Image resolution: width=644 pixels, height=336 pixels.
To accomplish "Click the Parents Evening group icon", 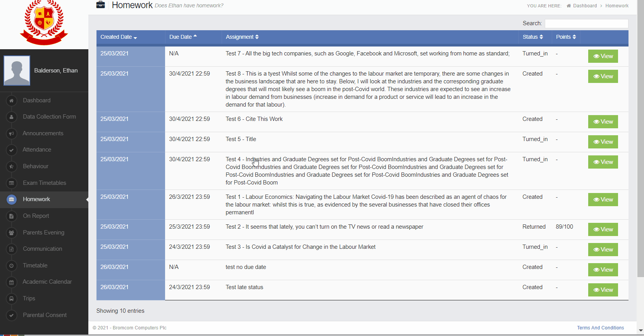I will (x=12, y=233).
